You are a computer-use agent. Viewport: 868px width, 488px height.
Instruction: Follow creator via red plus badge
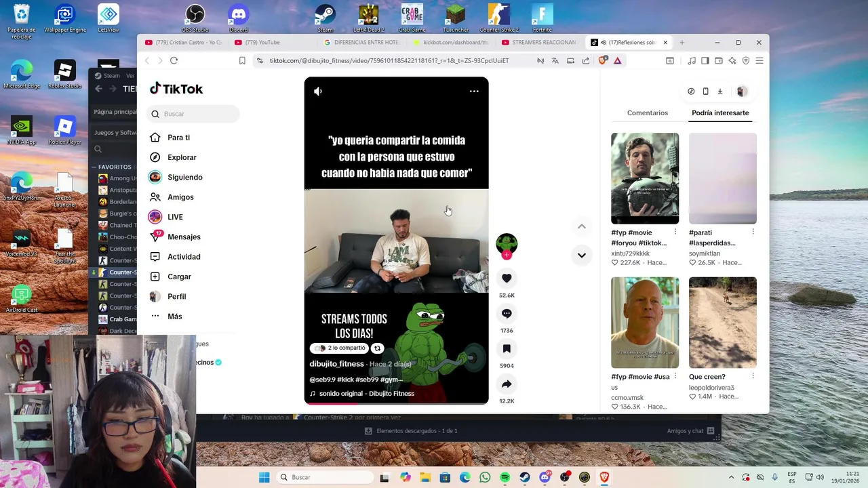507,256
